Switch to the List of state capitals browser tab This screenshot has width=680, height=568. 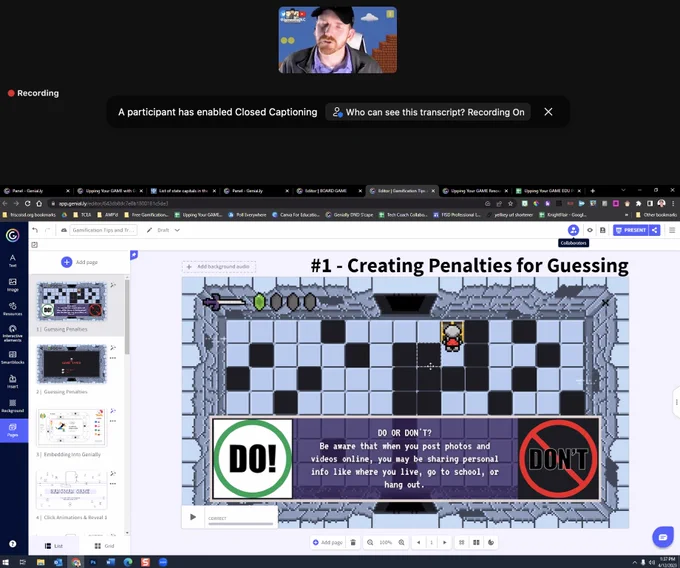pyautogui.click(x=183, y=191)
